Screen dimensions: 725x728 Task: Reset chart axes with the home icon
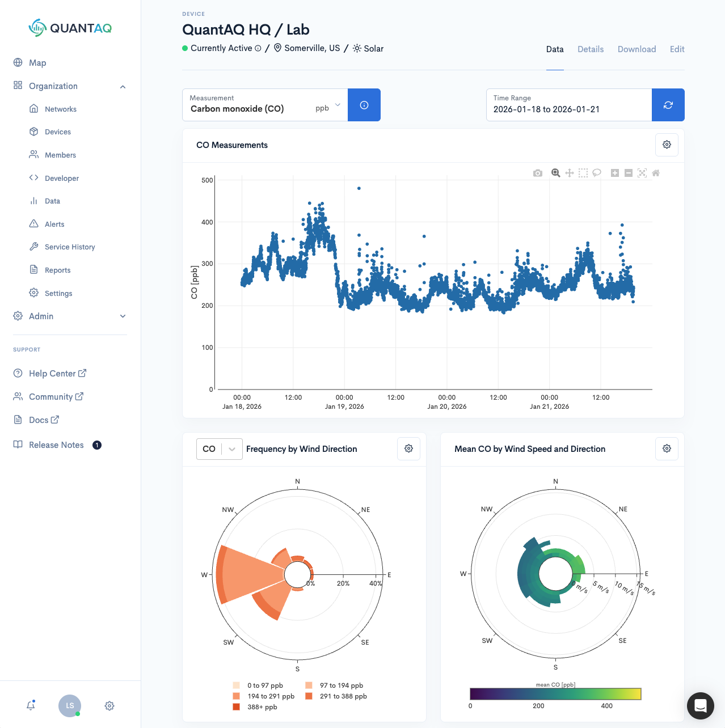pos(656,173)
